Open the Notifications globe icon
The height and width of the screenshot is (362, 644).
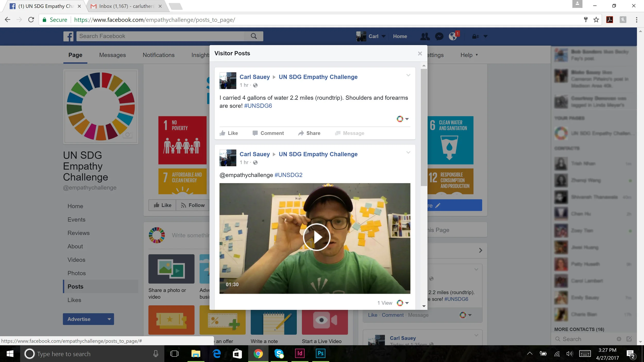tap(453, 36)
